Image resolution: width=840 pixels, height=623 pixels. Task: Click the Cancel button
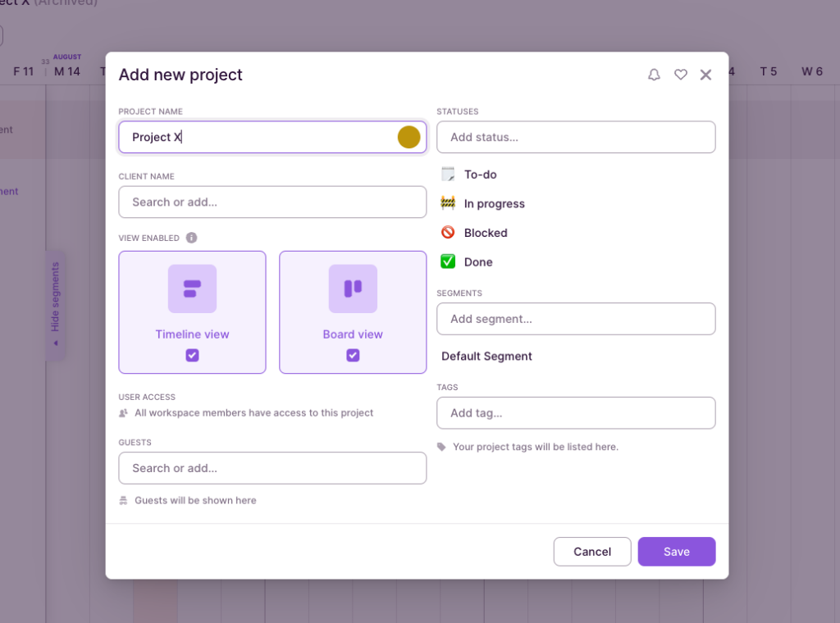click(x=592, y=552)
